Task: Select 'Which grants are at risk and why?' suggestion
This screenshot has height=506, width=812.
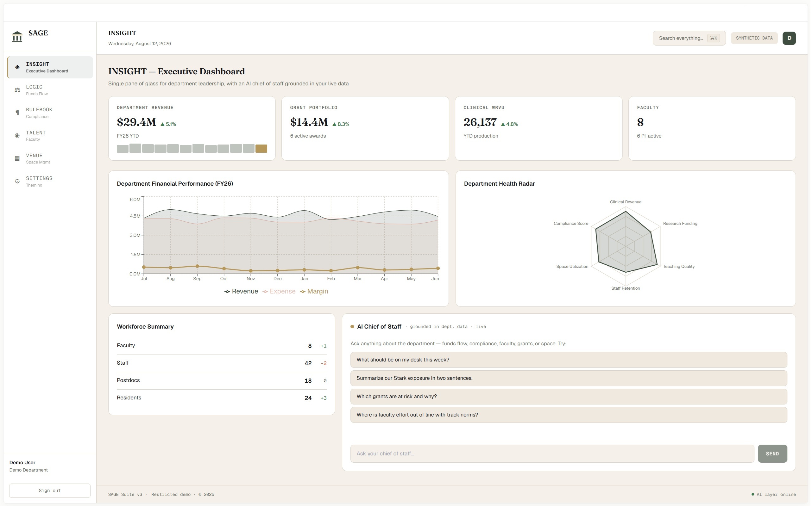Action: click(570, 397)
